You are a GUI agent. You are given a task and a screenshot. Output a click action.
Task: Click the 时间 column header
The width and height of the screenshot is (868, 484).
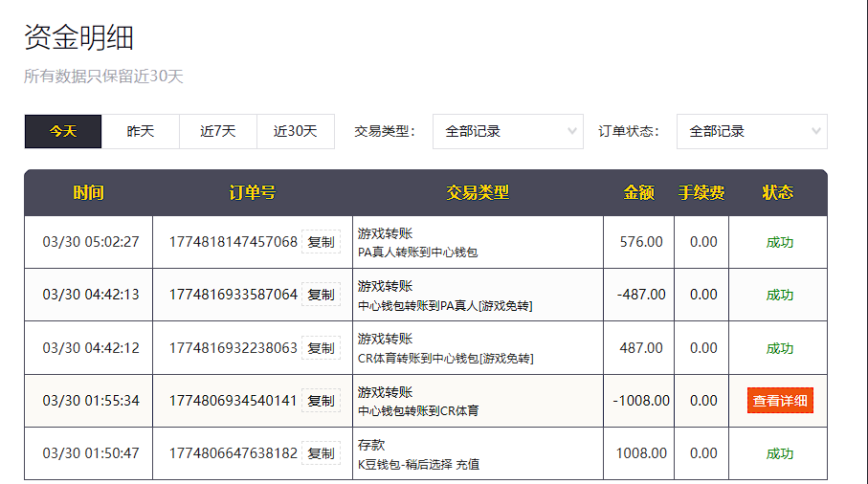88,192
